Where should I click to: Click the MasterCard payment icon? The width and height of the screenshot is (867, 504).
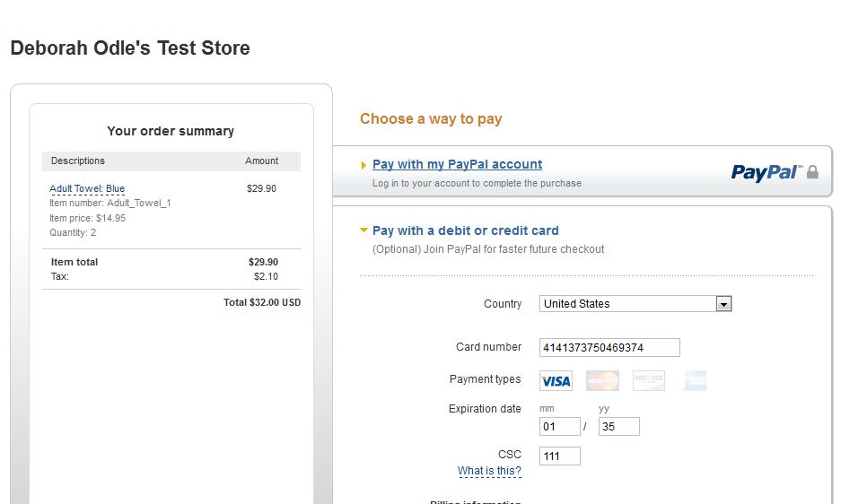[602, 381]
